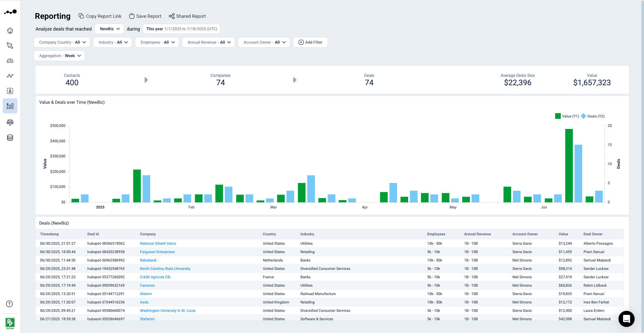Open the audience person icon in sidebar

tap(10, 91)
